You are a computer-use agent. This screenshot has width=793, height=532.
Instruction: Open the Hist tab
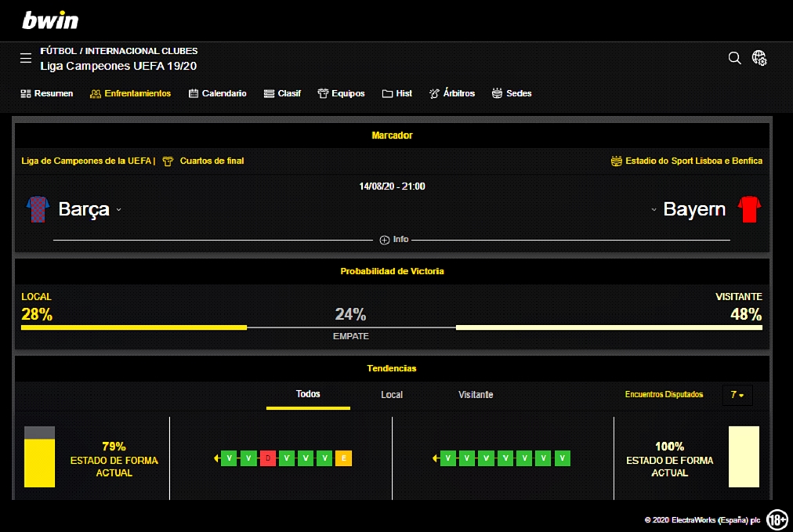tap(397, 93)
